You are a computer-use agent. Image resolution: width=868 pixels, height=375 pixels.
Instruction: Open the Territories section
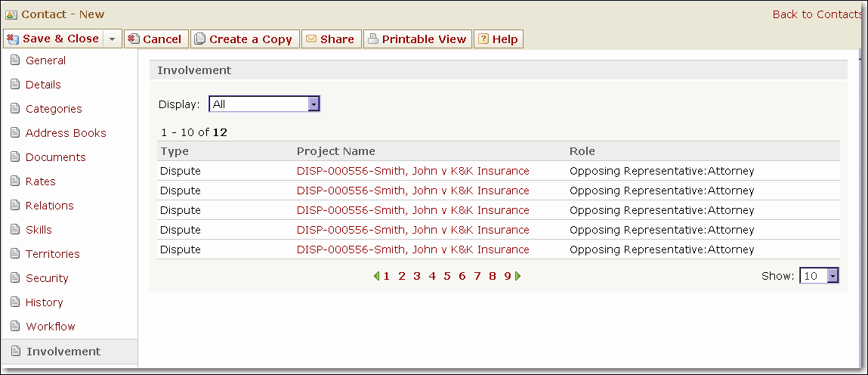53,254
